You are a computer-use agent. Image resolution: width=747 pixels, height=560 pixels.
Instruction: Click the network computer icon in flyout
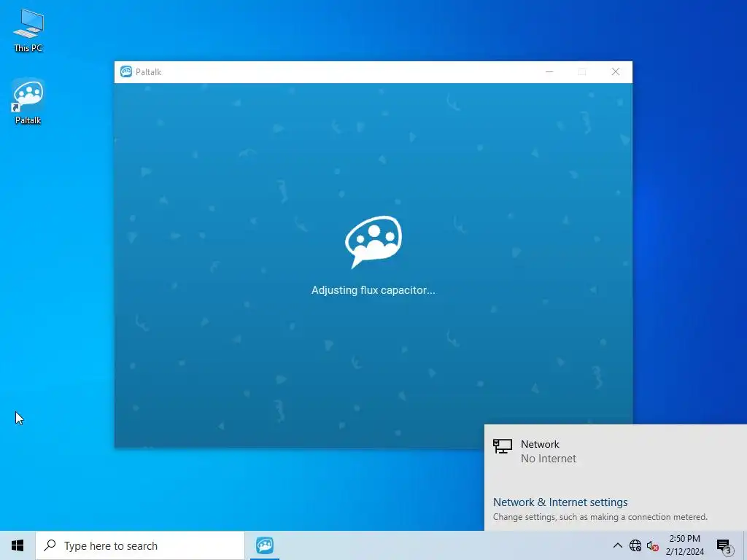(x=502, y=446)
